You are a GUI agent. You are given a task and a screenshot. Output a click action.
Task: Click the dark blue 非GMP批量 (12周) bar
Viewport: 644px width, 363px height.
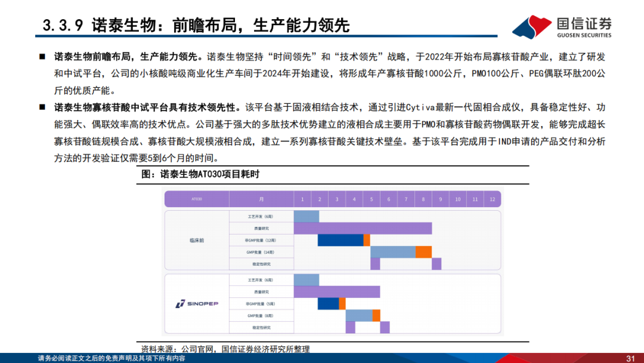[x=340, y=240]
